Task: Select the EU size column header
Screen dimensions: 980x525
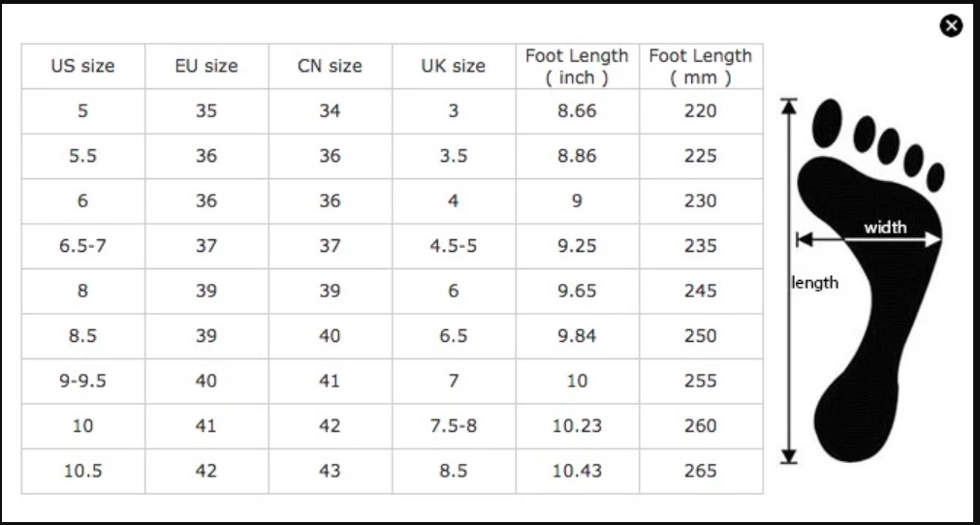Action: 206,67
